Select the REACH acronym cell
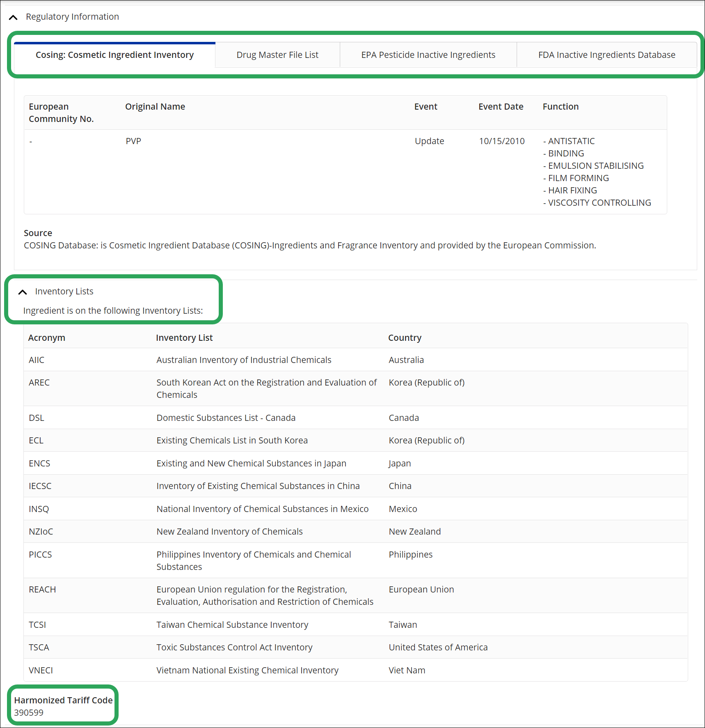 (42, 589)
